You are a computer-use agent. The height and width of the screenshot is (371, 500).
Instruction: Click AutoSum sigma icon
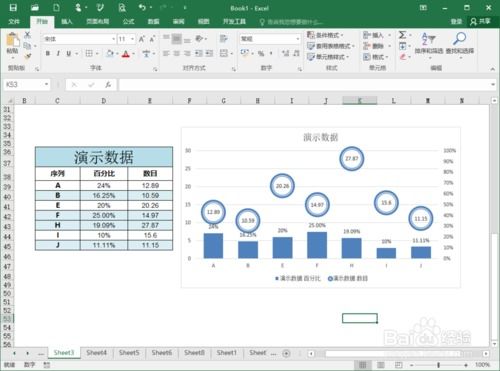(x=403, y=35)
